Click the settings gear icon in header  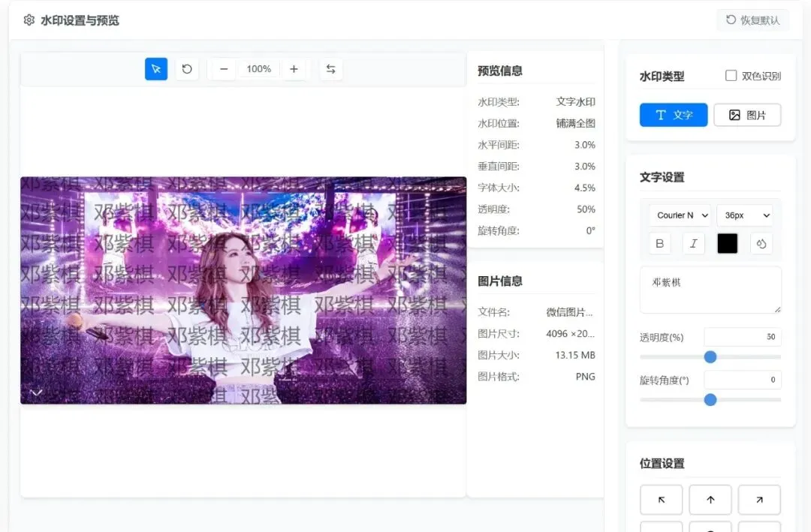pos(29,20)
